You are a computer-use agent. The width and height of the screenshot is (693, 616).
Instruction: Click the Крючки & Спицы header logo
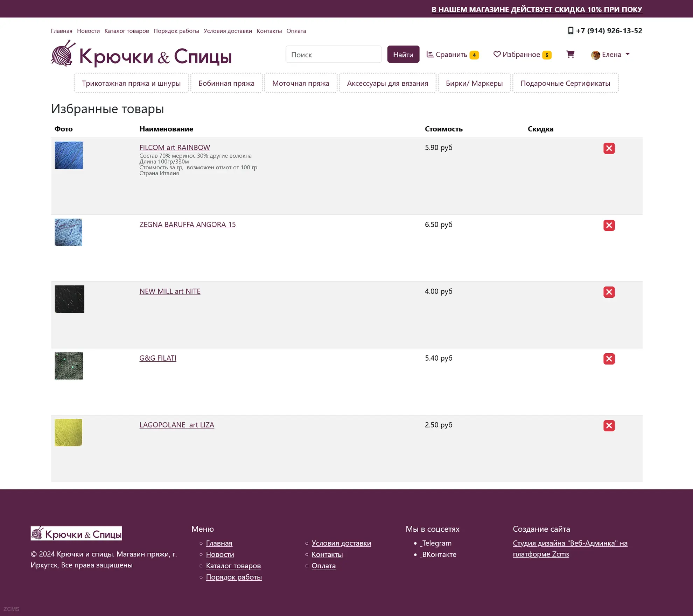141,55
